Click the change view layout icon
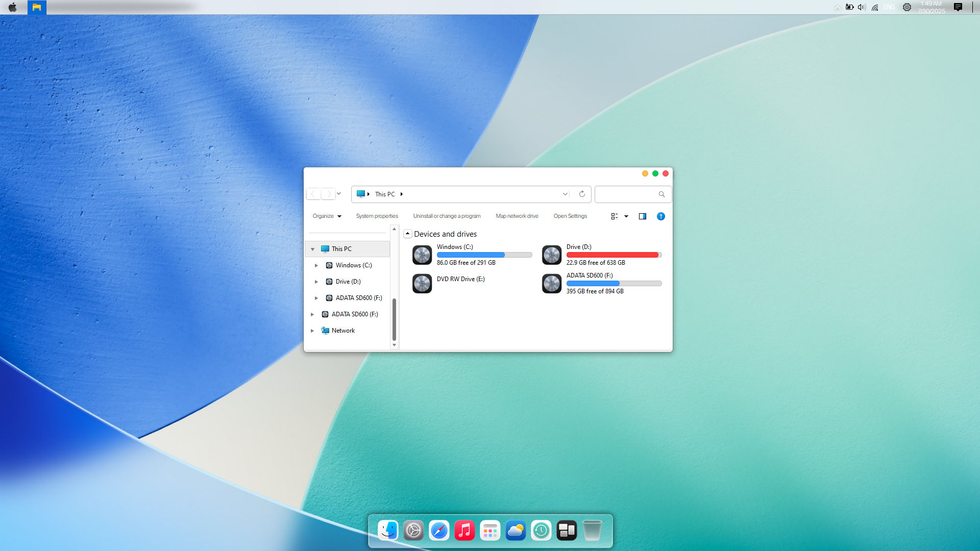The height and width of the screenshot is (551, 980). (615, 216)
